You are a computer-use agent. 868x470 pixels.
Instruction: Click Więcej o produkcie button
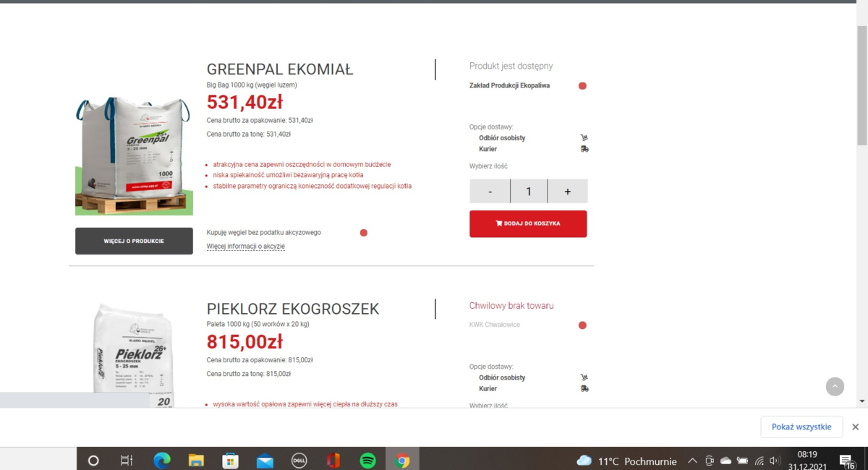134,241
